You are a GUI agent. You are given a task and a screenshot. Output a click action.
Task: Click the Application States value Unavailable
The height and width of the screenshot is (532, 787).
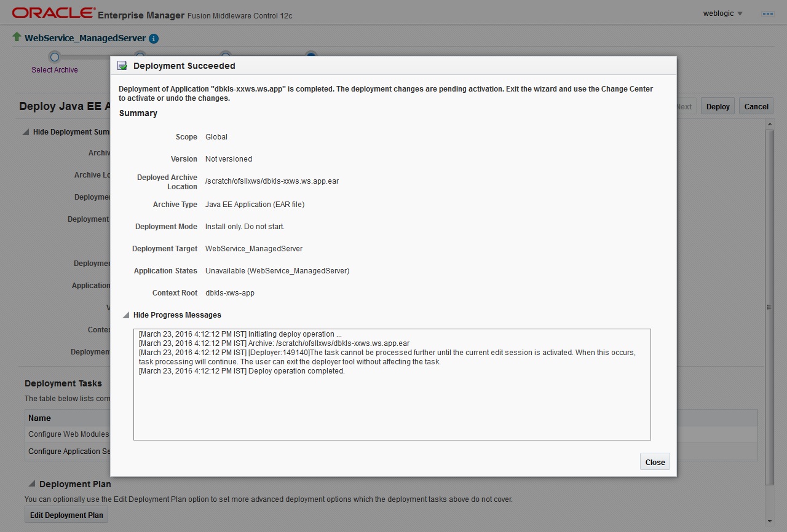tap(277, 271)
